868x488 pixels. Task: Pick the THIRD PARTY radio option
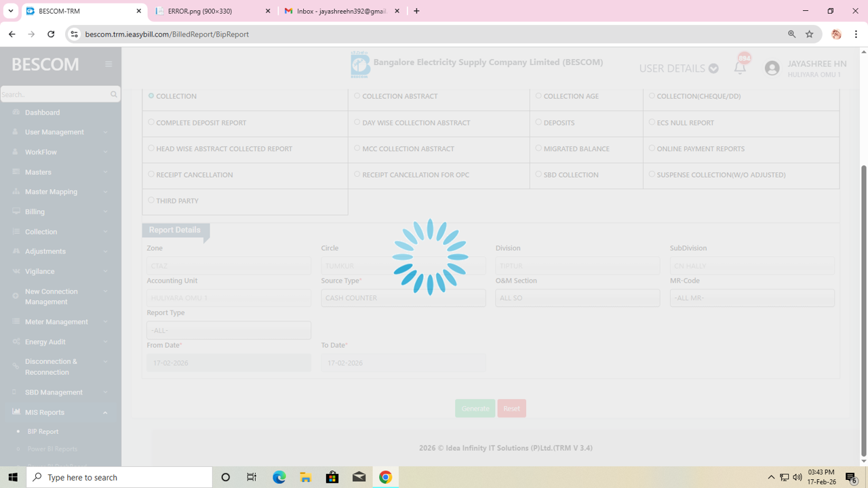point(151,200)
